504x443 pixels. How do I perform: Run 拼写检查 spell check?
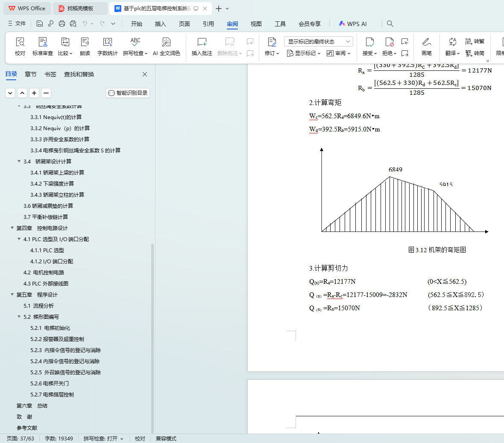[x=135, y=47]
